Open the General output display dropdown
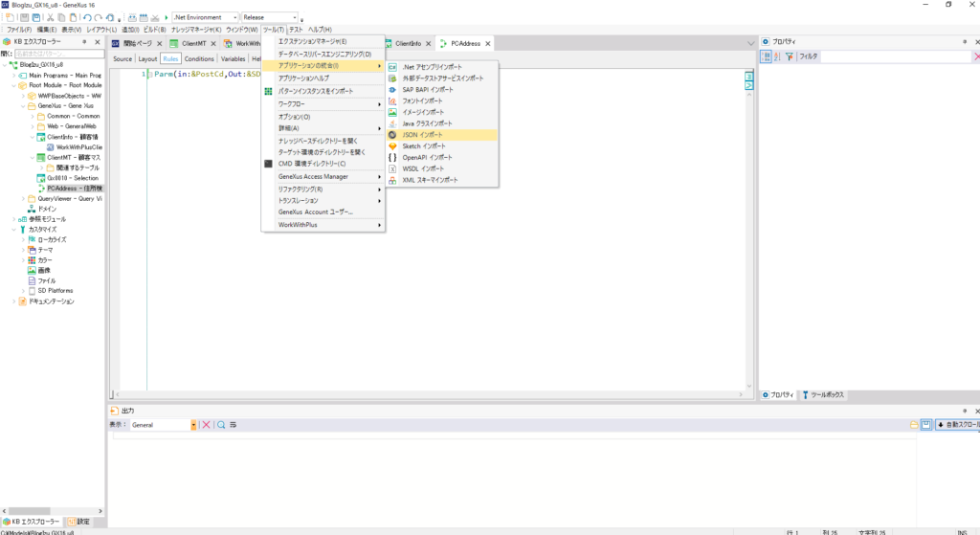 tap(193, 425)
